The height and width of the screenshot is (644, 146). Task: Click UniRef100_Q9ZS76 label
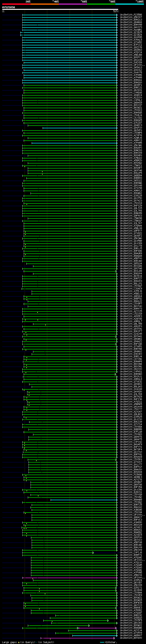click(131, 47)
